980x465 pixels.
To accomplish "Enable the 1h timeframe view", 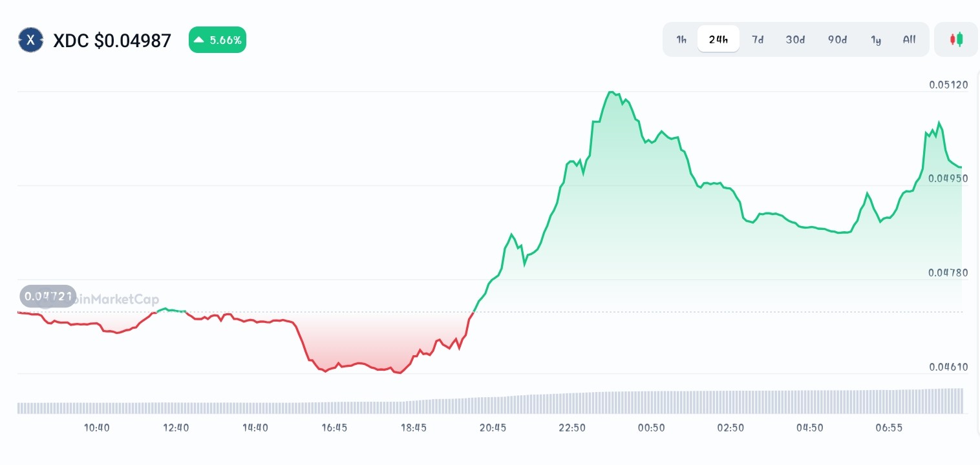I will coord(681,39).
